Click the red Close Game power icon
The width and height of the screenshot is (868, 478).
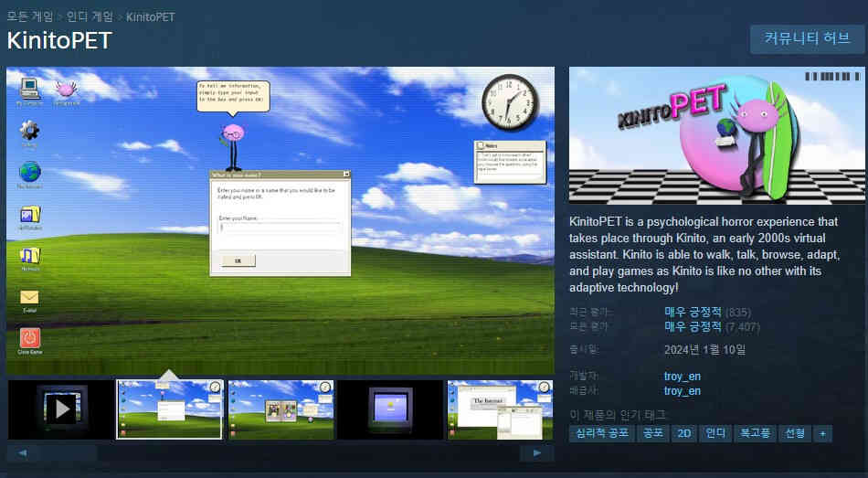click(29, 341)
